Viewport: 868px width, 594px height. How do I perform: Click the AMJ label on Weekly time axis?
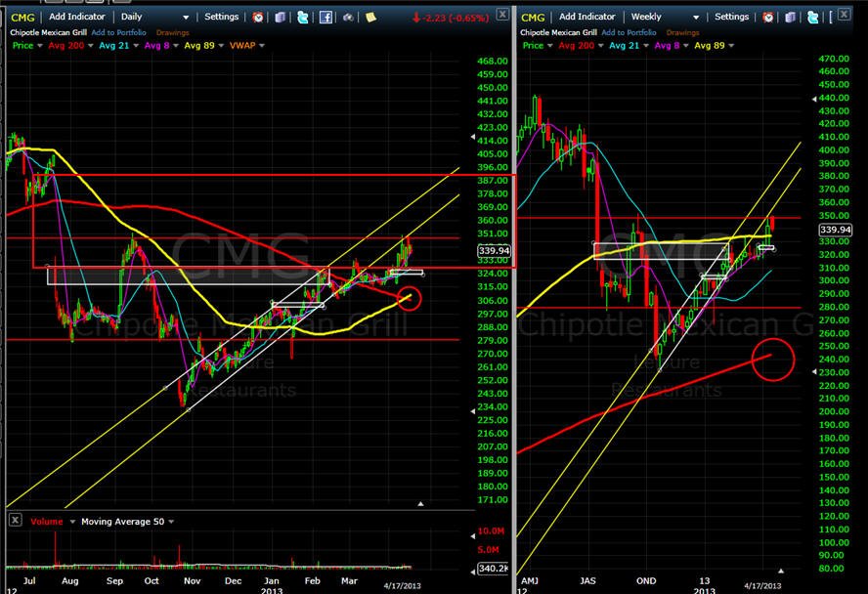(530, 580)
